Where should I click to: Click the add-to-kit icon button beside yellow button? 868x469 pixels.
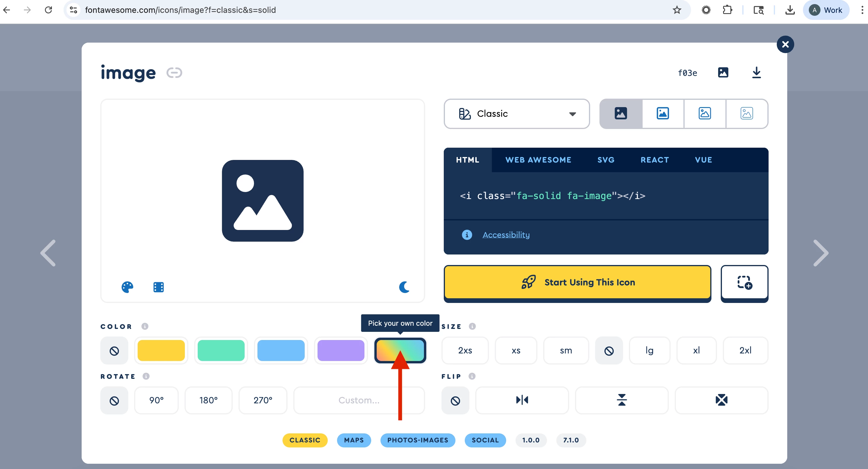pos(744,283)
